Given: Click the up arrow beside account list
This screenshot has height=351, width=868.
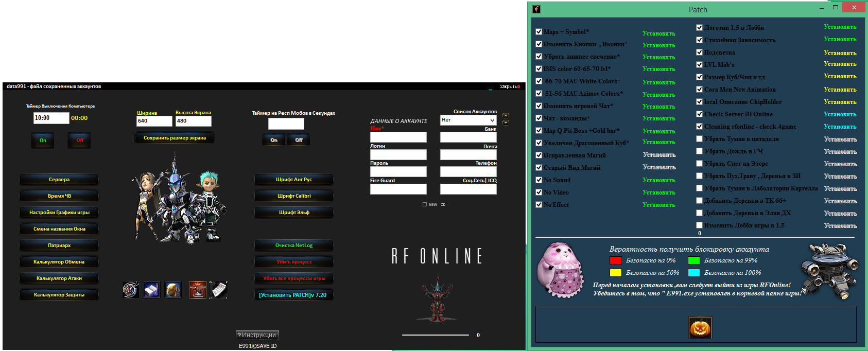Looking at the screenshot, I should (506, 116).
